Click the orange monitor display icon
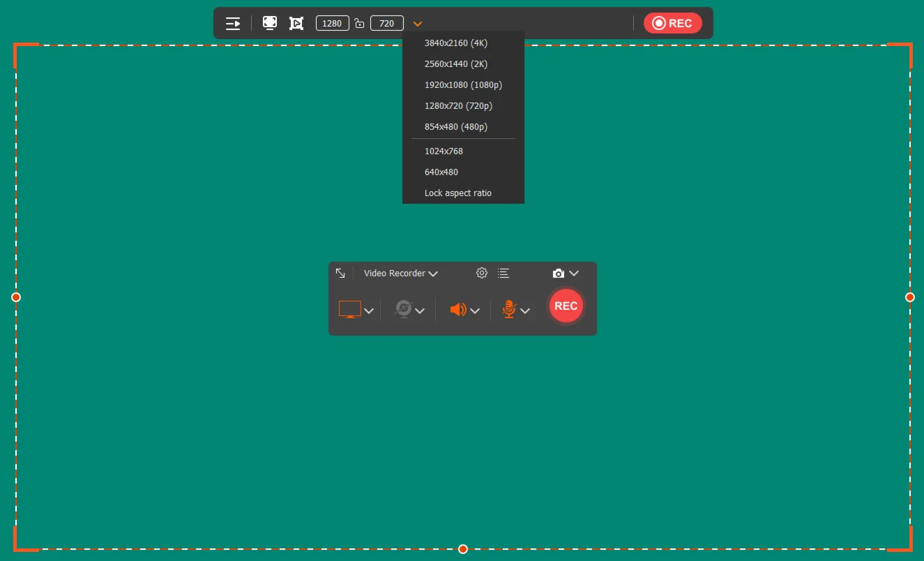Viewport: 924px width, 561px height. [x=350, y=309]
